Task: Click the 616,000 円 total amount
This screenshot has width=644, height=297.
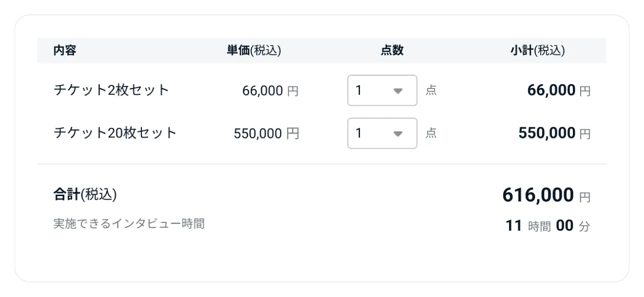Action: [546, 196]
